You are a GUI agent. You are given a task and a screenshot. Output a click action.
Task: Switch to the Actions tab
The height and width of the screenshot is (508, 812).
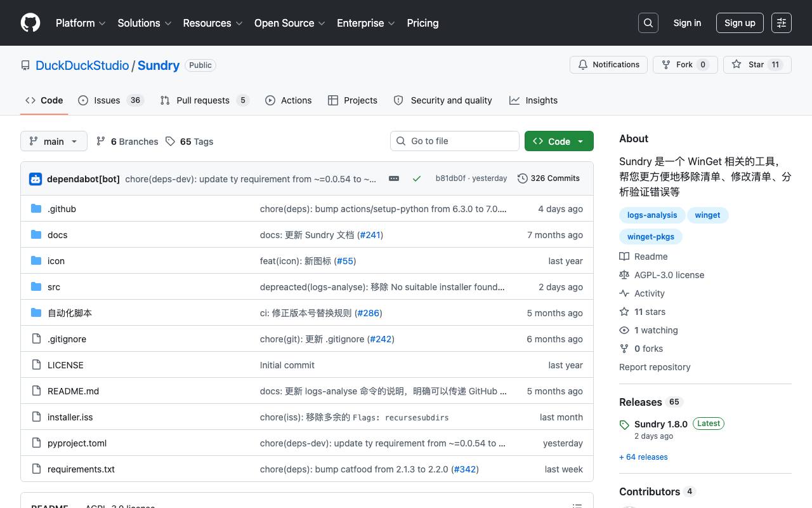289,100
